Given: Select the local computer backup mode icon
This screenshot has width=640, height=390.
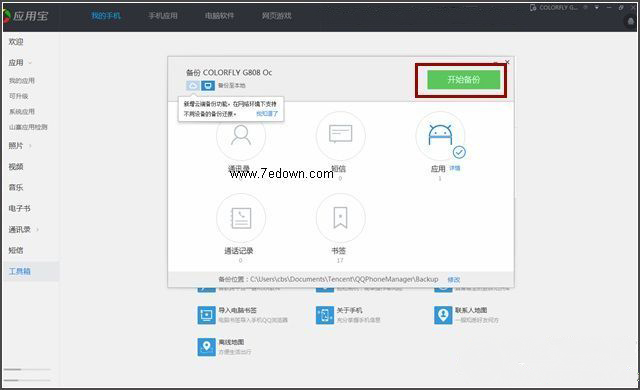Looking at the screenshot, I should click(x=208, y=85).
